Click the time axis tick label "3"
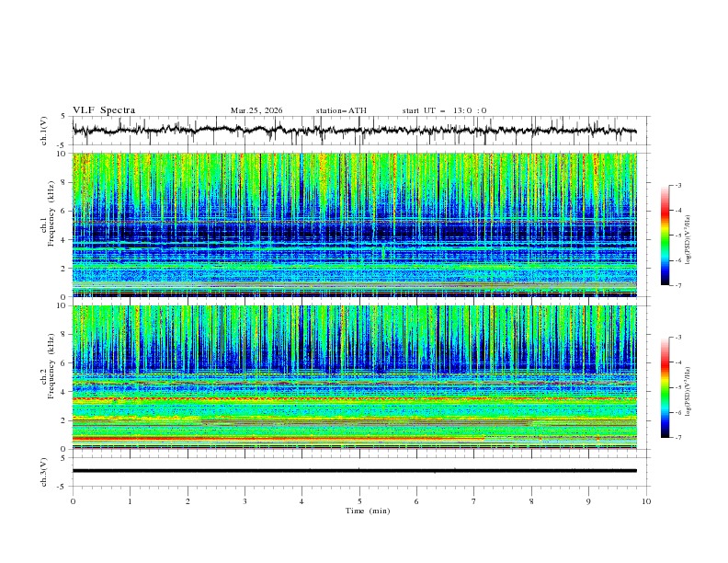The image size is (728, 563). (245, 501)
